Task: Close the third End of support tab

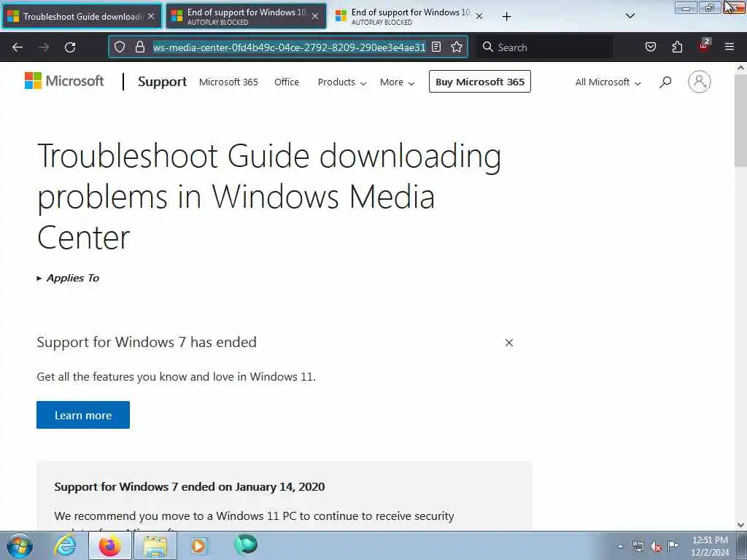Action: click(479, 16)
